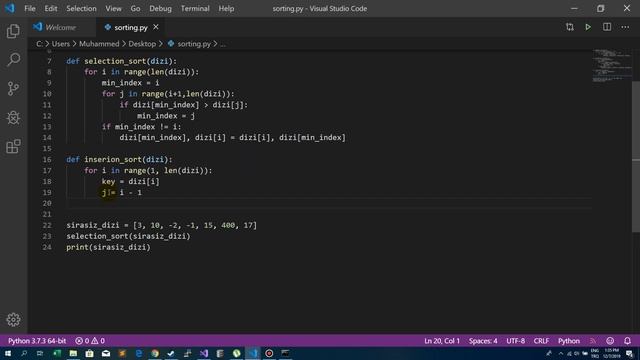The image size is (640, 360).
Task: Click Desktop in the breadcrumb path
Action: 142,44
